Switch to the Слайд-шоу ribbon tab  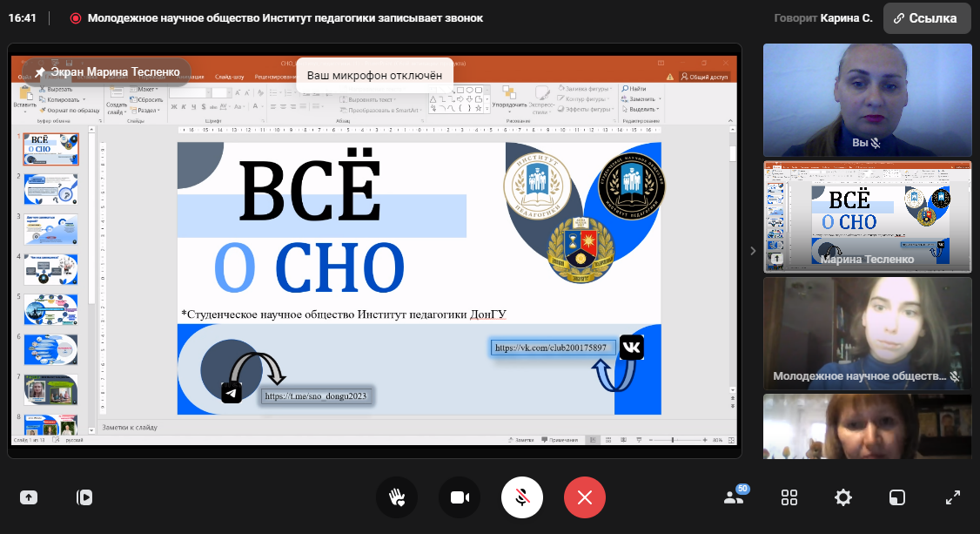pos(230,77)
